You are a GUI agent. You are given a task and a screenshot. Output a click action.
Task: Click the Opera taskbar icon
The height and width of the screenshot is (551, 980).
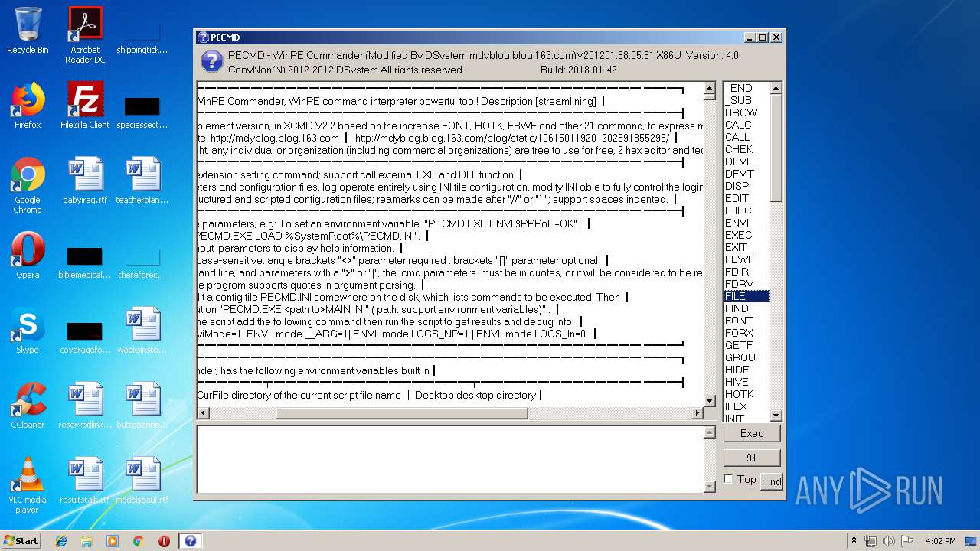point(164,541)
